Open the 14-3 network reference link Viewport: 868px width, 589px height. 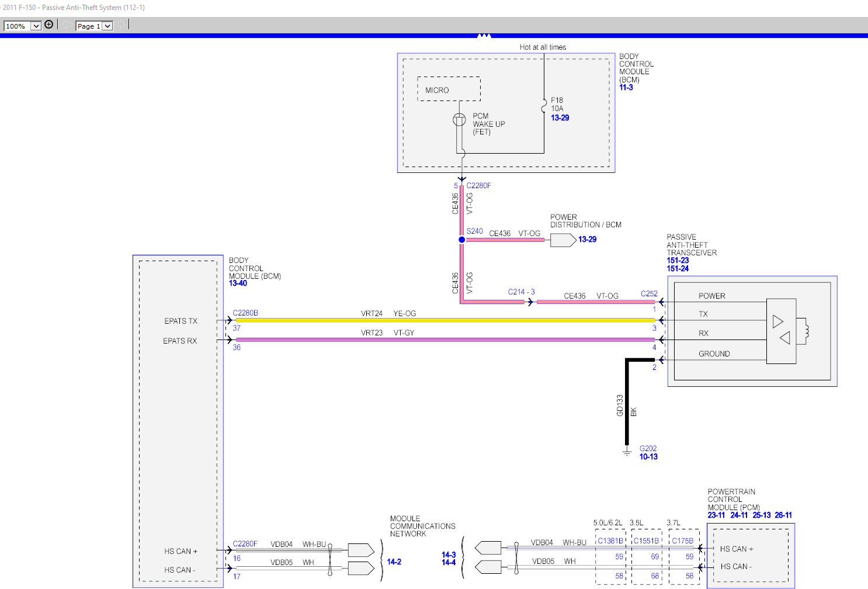coord(449,555)
